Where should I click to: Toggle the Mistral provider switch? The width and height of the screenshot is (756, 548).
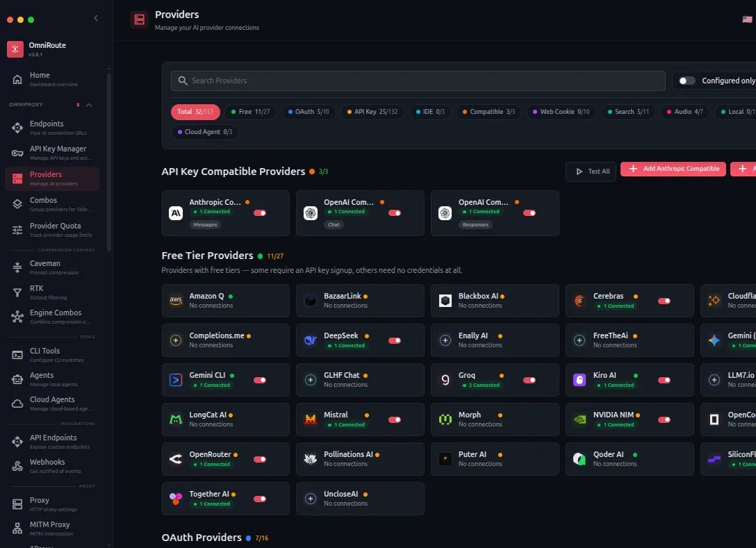pyautogui.click(x=395, y=420)
